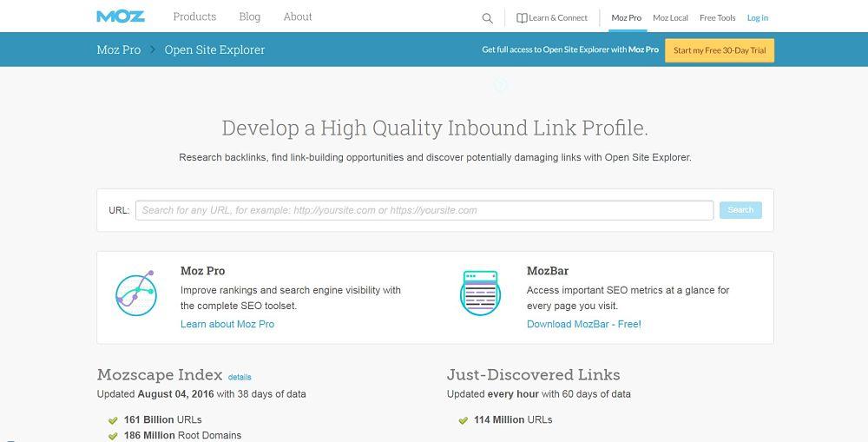Viewport: 868px width, 442px height.
Task: Click the MozBar browser icon
Action: (x=480, y=293)
